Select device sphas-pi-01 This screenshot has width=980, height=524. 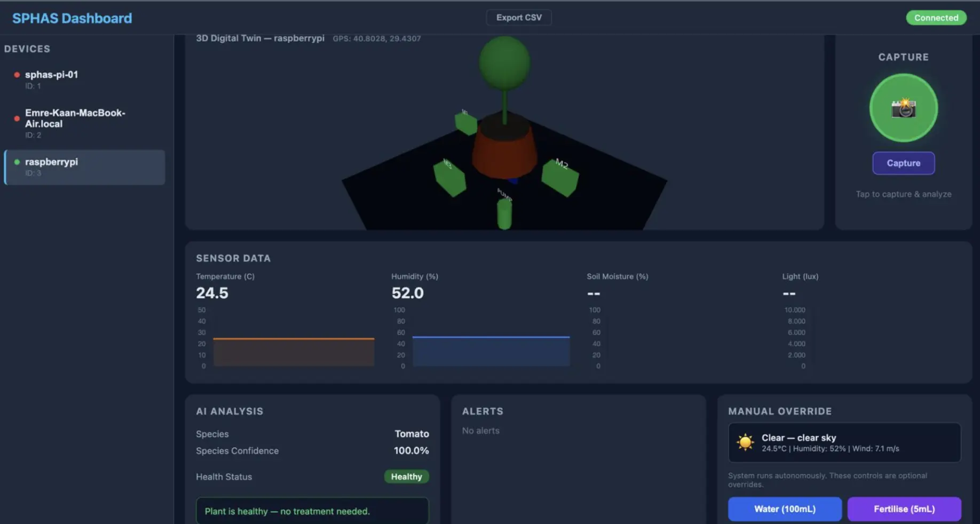[84, 79]
